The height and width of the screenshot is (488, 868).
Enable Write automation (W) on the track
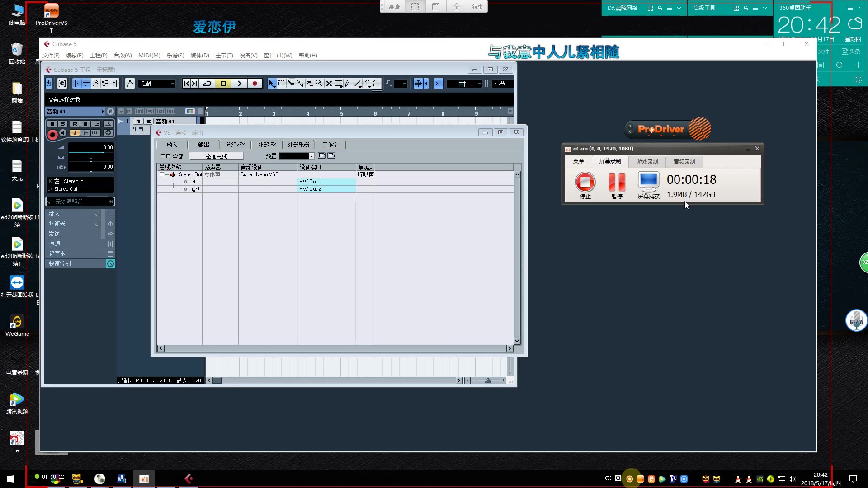[x=85, y=123]
